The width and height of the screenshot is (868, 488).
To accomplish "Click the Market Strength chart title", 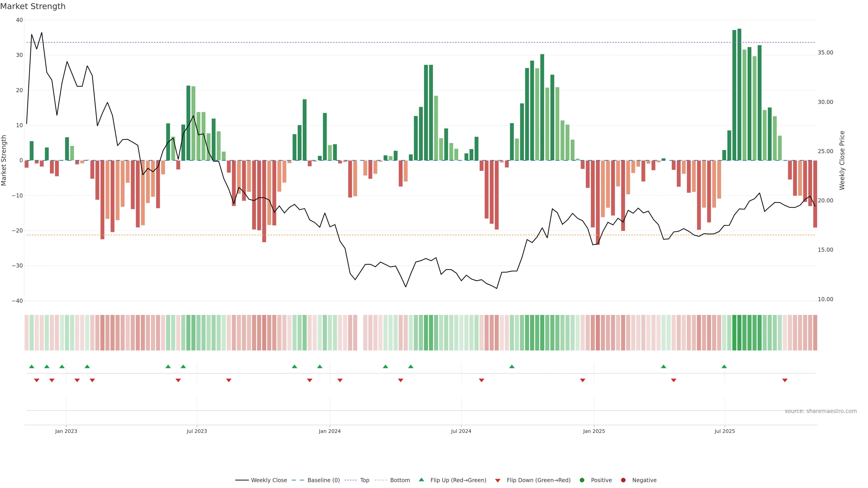I will (x=33, y=6).
